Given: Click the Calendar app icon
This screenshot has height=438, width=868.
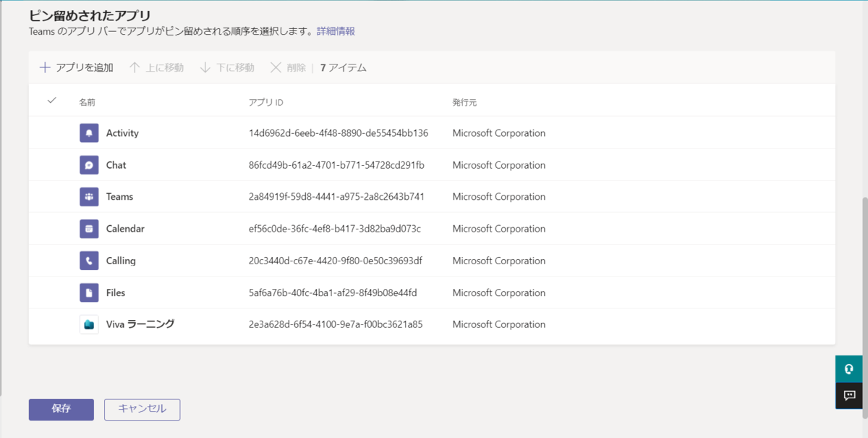Looking at the screenshot, I should pos(89,229).
